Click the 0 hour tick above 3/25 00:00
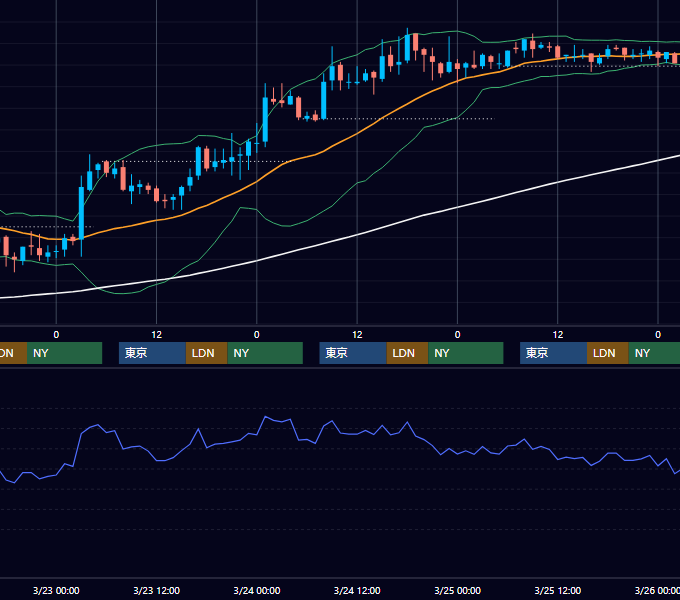This screenshot has width=680, height=600. tap(458, 335)
